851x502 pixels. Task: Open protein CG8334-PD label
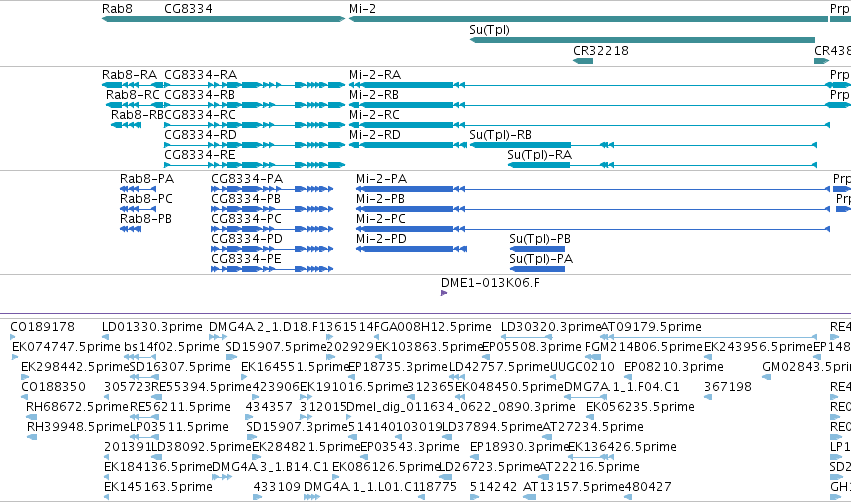pos(247,239)
